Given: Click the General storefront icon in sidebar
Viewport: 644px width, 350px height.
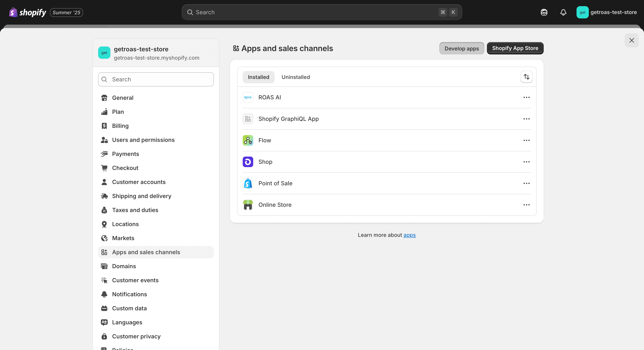Looking at the screenshot, I should click(x=104, y=98).
